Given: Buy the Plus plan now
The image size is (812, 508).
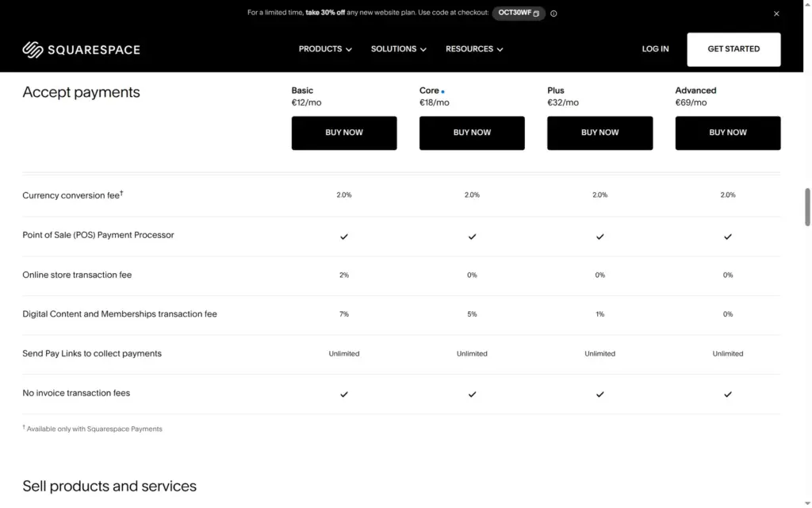Looking at the screenshot, I should tap(599, 133).
